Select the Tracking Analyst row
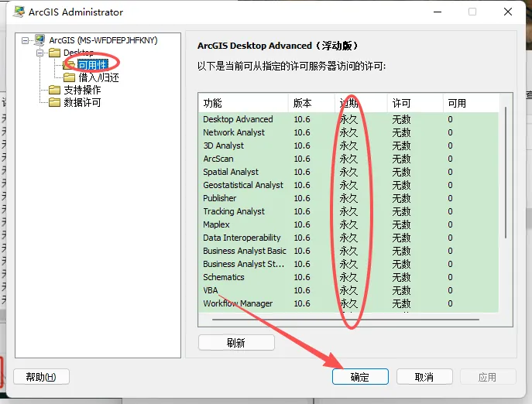This screenshot has height=404, width=532. click(348, 211)
